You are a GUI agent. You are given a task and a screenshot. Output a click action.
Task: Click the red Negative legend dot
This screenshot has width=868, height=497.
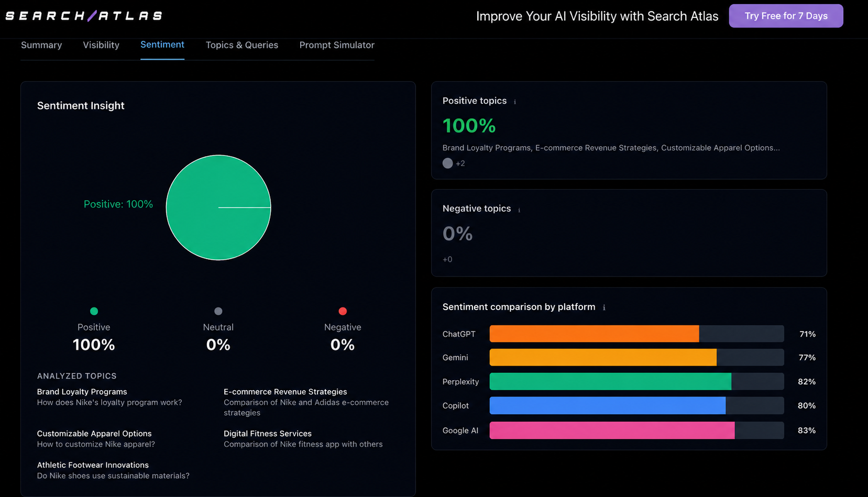coord(343,311)
